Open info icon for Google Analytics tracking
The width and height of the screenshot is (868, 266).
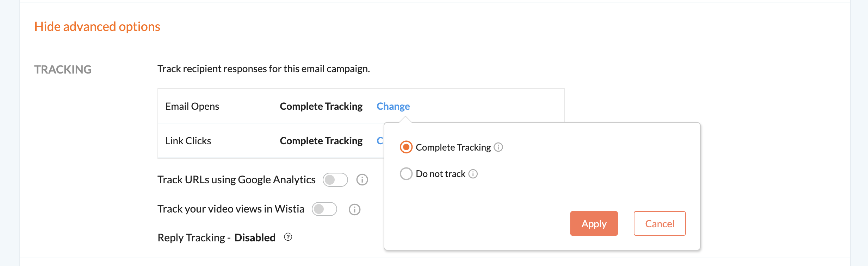click(x=362, y=180)
